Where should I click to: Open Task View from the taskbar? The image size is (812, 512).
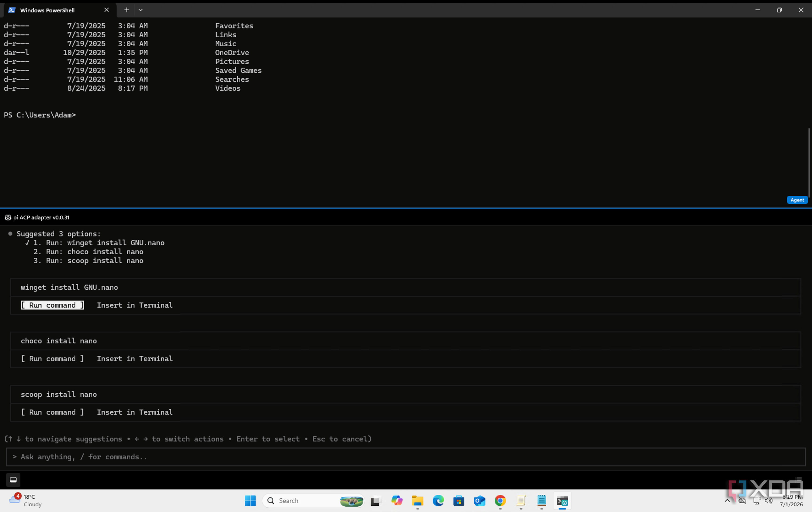click(x=375, y=501)
